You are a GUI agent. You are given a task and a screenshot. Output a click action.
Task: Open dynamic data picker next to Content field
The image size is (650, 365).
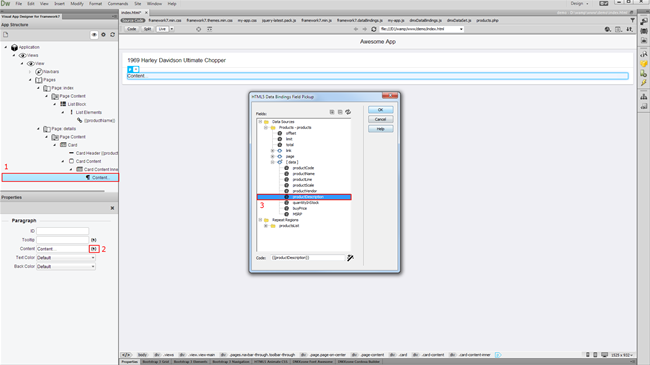click(x=94, y=249)
